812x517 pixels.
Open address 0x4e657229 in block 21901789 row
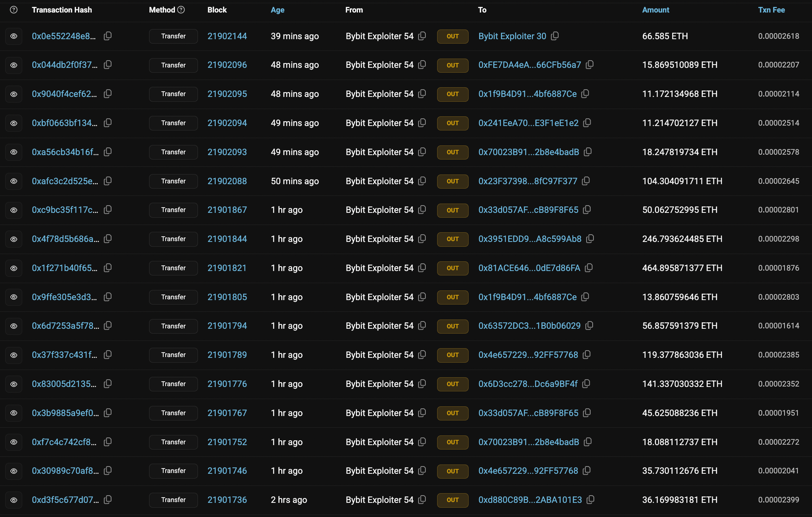[x=528, y=355]
